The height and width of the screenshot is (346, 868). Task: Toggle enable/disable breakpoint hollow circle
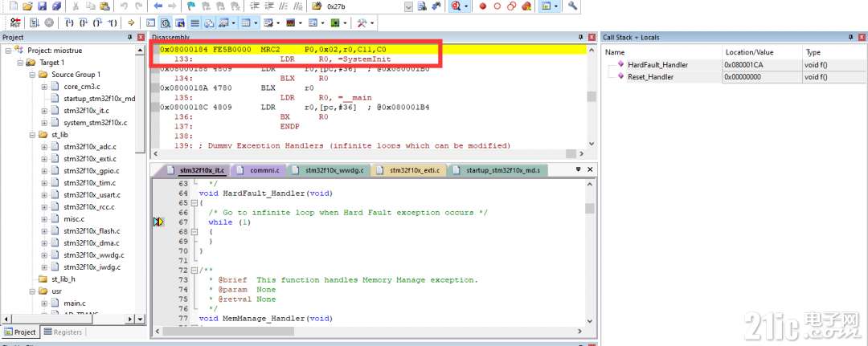click(497, 6)
